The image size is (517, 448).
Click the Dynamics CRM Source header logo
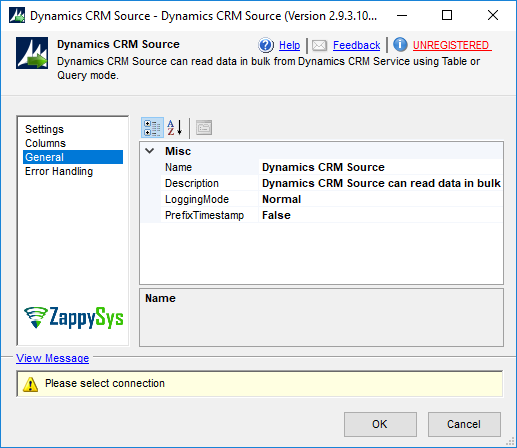(x=32, y=53)
